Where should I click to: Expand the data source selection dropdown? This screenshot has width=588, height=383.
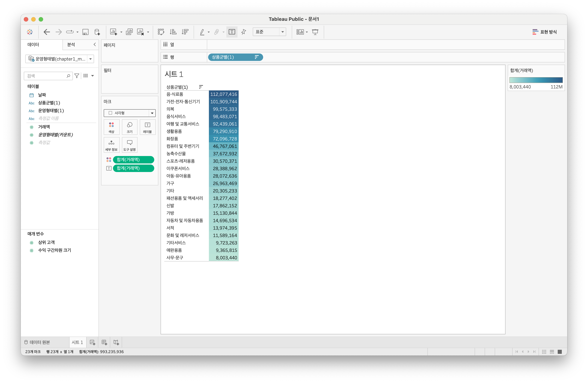pos(91,59)
